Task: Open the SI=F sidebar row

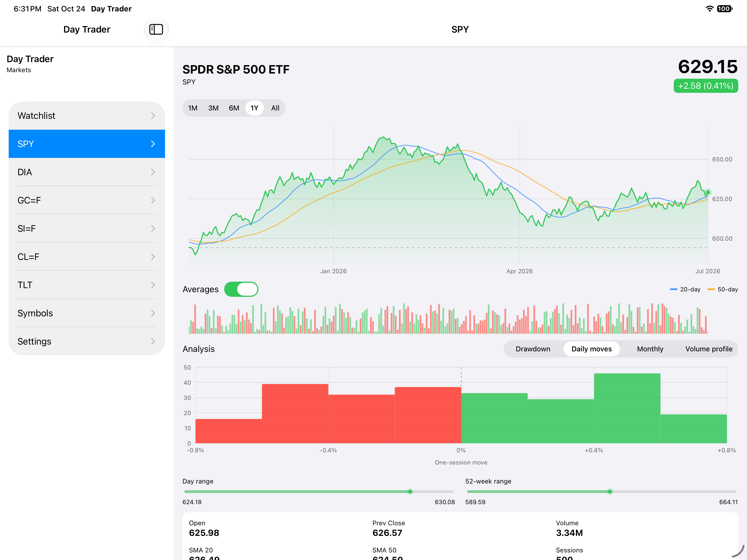Action: (87, 228)
